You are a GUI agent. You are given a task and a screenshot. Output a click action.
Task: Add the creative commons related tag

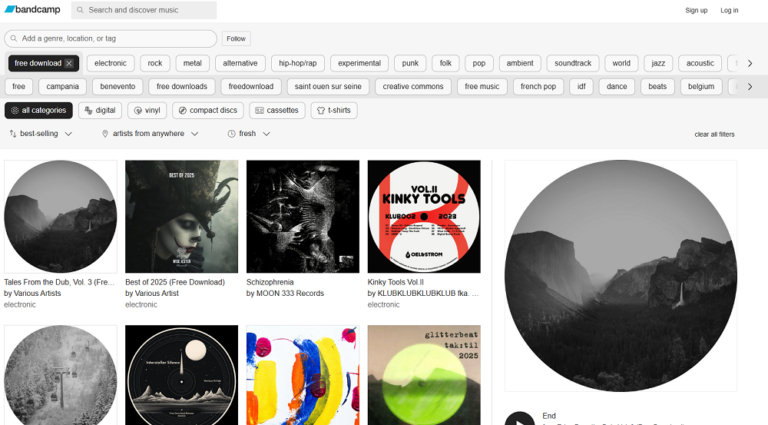[x=413, y=87]
